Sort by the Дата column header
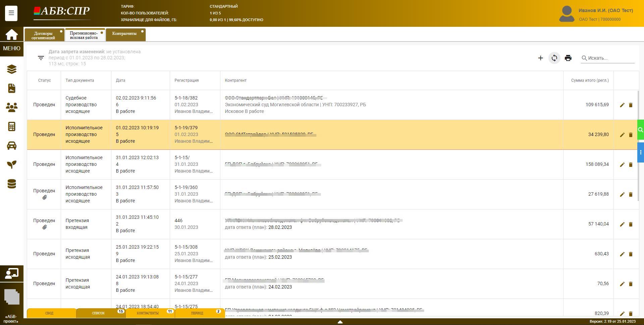 (x=120, y=80)
